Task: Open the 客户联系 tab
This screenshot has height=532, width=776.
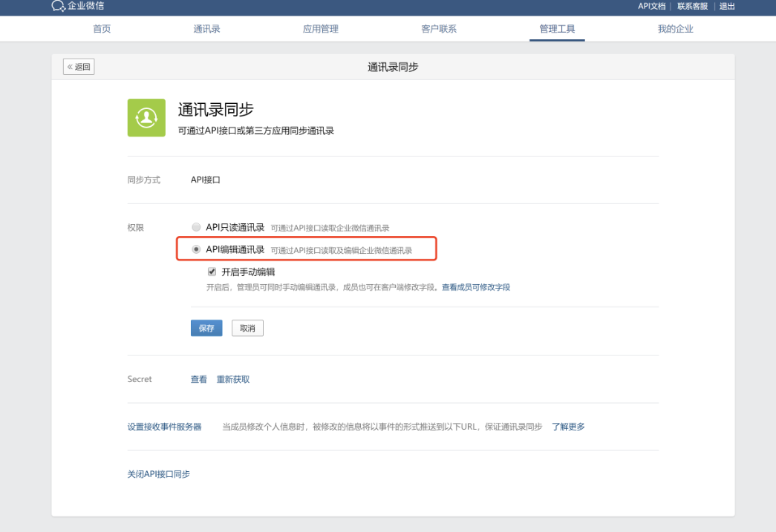Action: [438, 29]
